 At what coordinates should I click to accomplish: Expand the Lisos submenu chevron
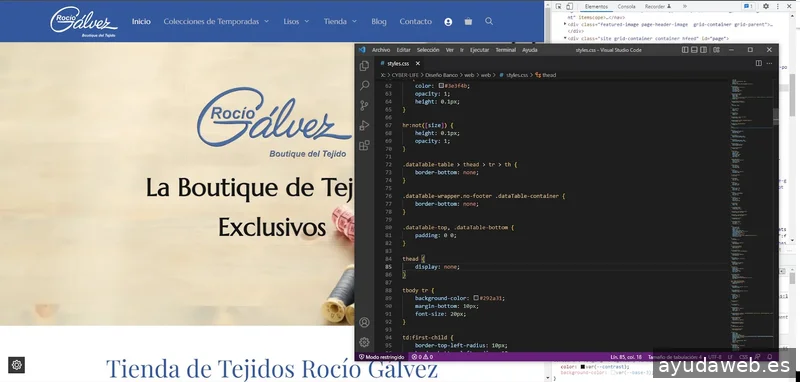307,22
